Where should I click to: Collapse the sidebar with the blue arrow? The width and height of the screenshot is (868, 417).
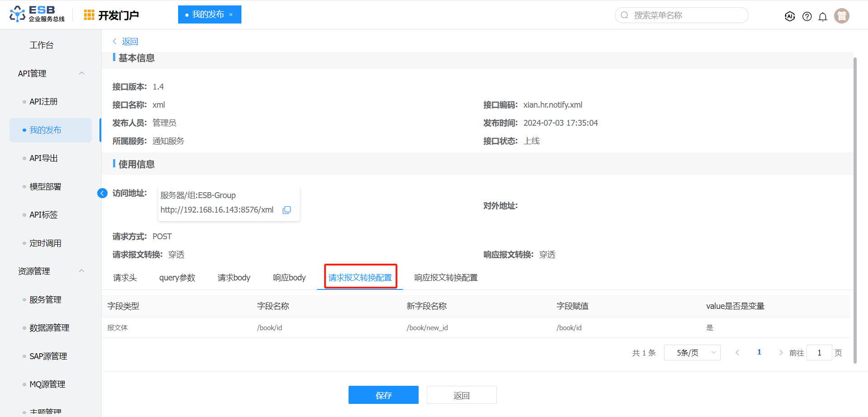pos(103,193)
